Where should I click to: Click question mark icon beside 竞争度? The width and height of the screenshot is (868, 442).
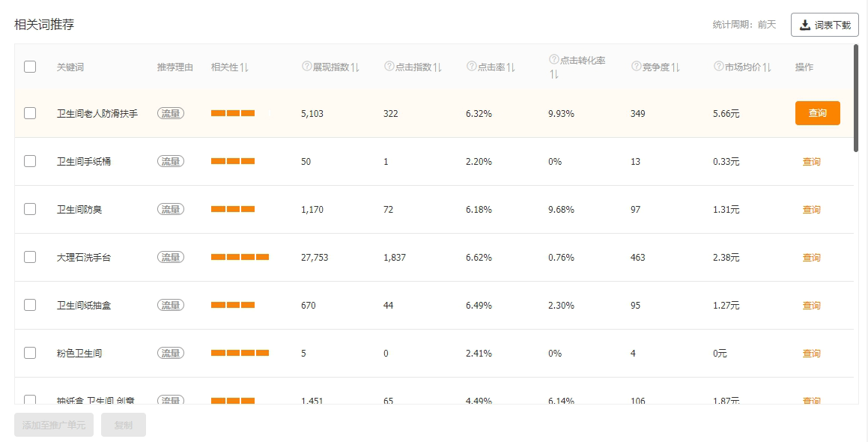click(636, 67)
